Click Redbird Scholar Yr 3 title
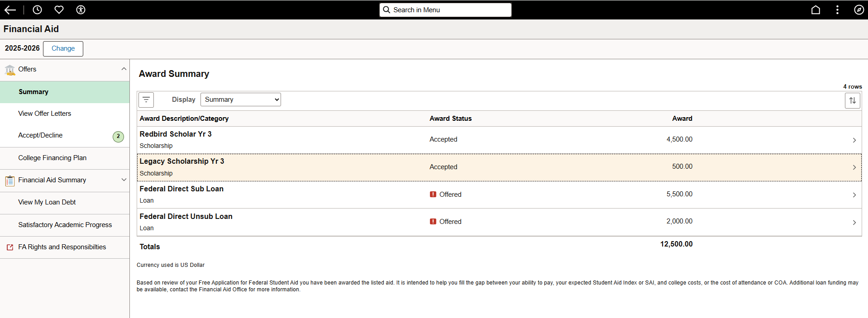868x318 pixels. [176, 134]
